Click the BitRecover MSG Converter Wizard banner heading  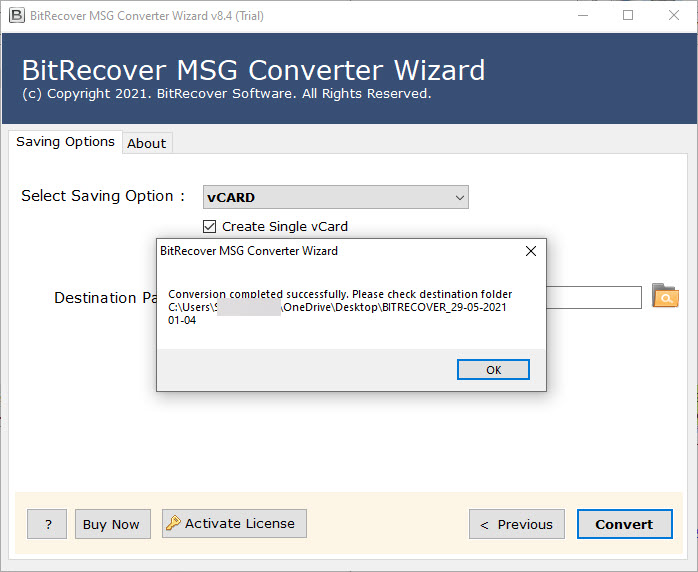(254, 70)
